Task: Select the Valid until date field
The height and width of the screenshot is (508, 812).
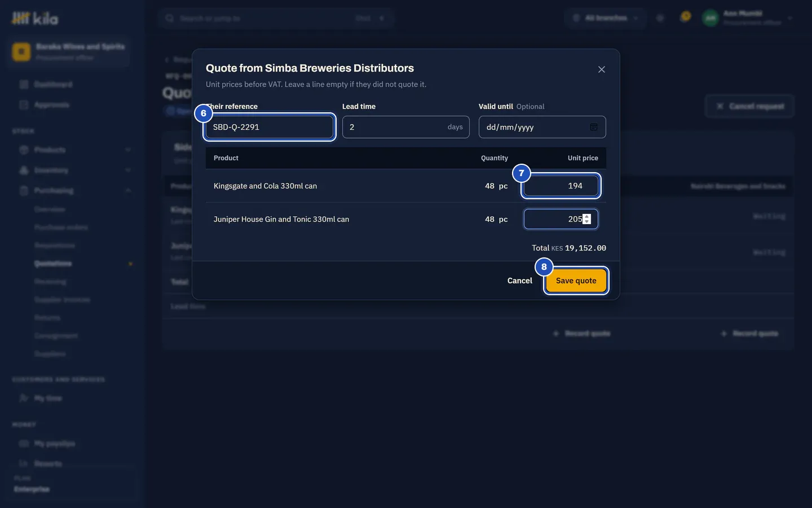Action: [542, 127]
